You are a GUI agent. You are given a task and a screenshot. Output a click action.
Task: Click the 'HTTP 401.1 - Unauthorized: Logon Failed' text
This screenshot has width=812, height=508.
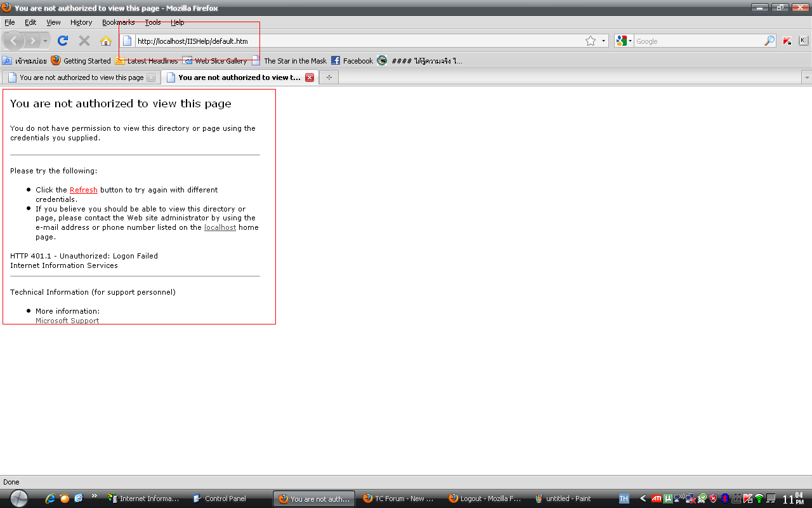[x=84, y=256]
